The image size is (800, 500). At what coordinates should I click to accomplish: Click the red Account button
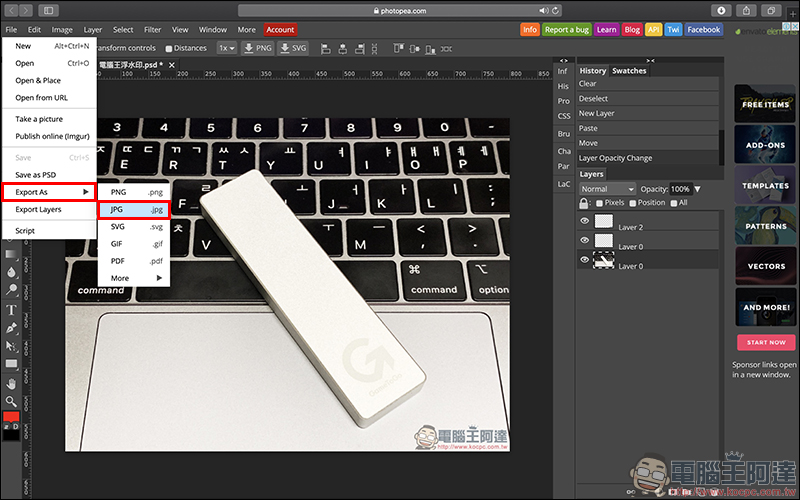tap(280, 30)
